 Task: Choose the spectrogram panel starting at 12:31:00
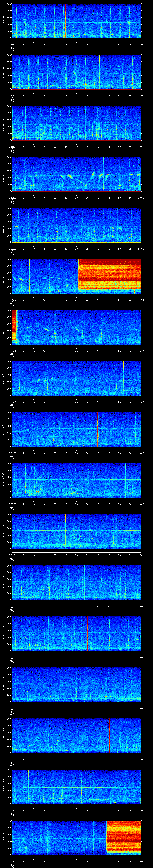tap(76, 787)
